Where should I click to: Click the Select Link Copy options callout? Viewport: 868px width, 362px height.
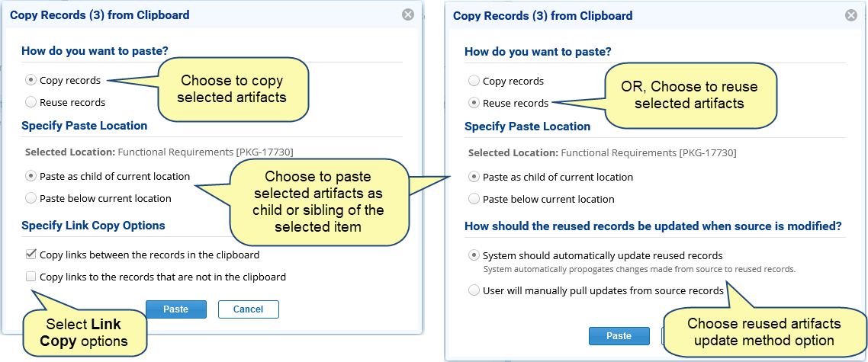[x=84, y=333]
